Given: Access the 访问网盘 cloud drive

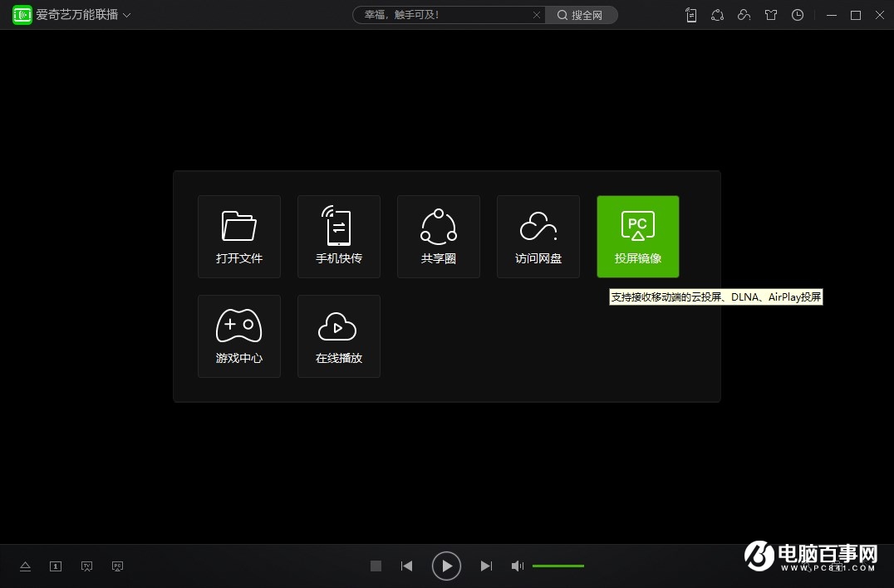Looking at the screenshot, I should point(538,236).
